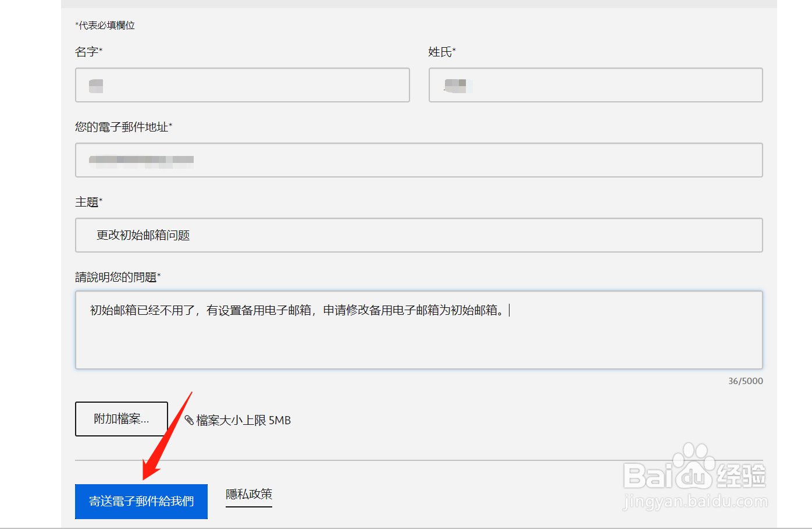The height and width of the screenshot is (529, 812).
Task: Place cursor in the 請說明您的問題 textarea
Action: pos(419,329)
